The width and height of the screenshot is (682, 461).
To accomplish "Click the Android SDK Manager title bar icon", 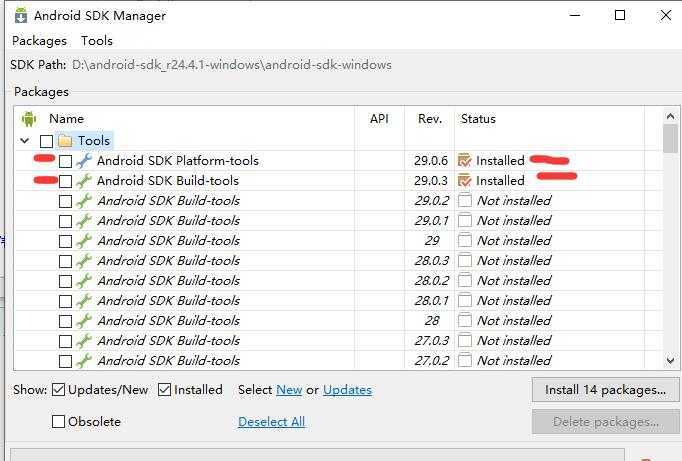I will tap(20, 15).
